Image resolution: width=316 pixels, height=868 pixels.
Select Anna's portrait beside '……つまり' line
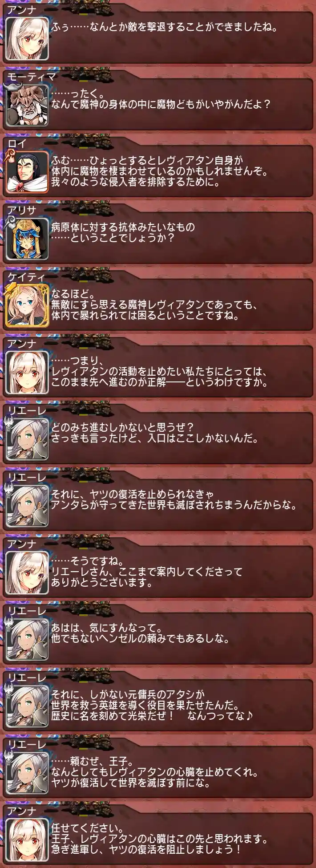(x=27, y=373)
